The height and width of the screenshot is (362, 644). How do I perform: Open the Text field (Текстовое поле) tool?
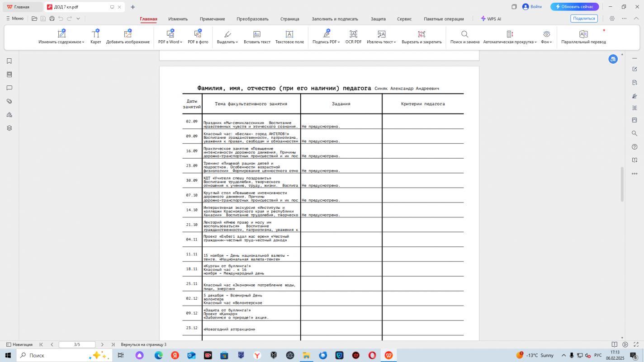coord(289,34)
